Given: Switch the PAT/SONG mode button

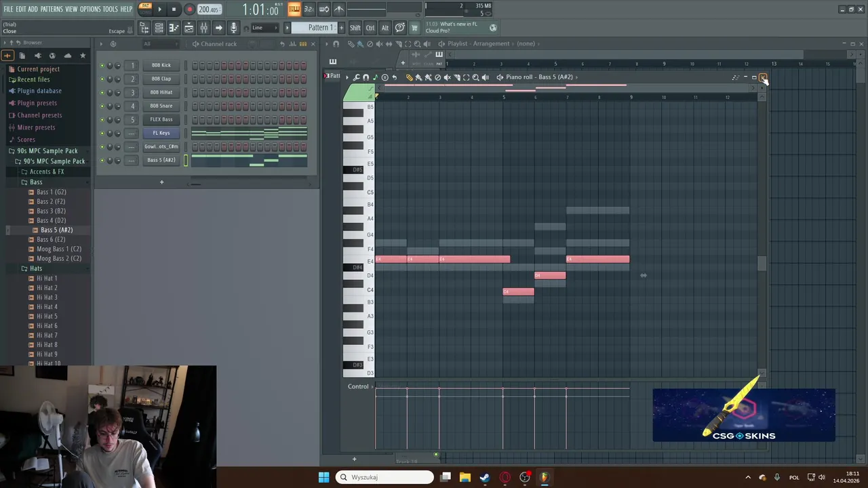Looking at the screenshot, I should coord(146,9).
